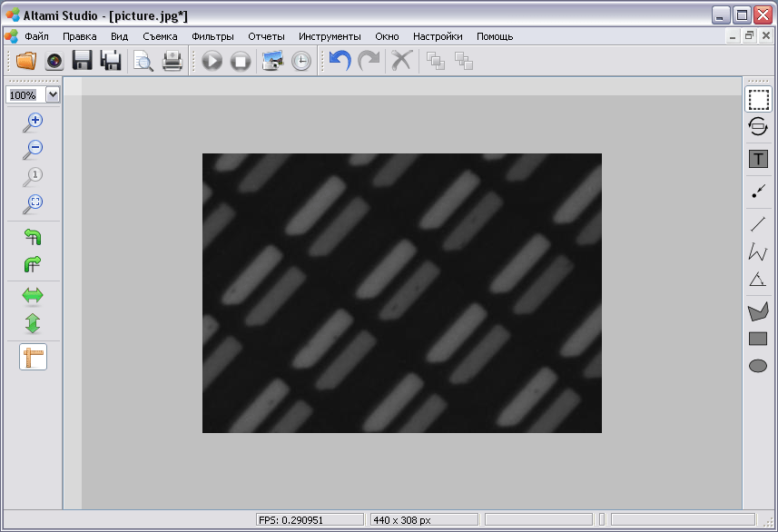
Task: Open the Фильтры menu
Action: (212, 36)
